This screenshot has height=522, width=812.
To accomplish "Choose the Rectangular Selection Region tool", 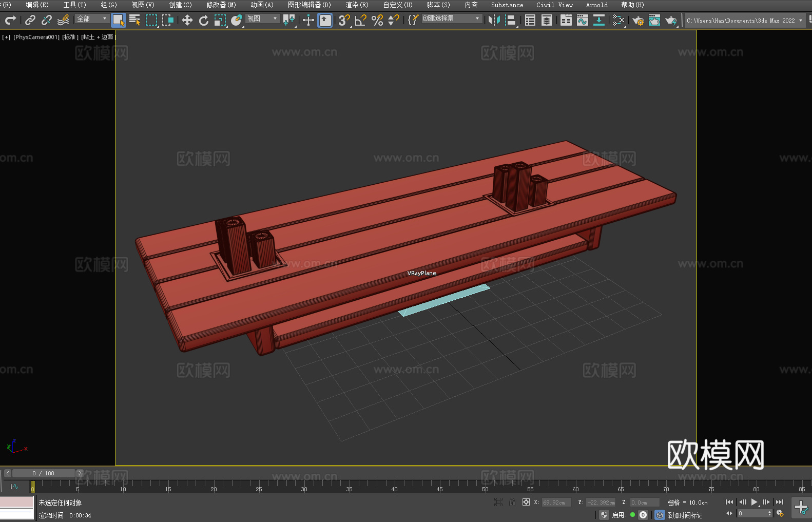I will tap(151, 20).
